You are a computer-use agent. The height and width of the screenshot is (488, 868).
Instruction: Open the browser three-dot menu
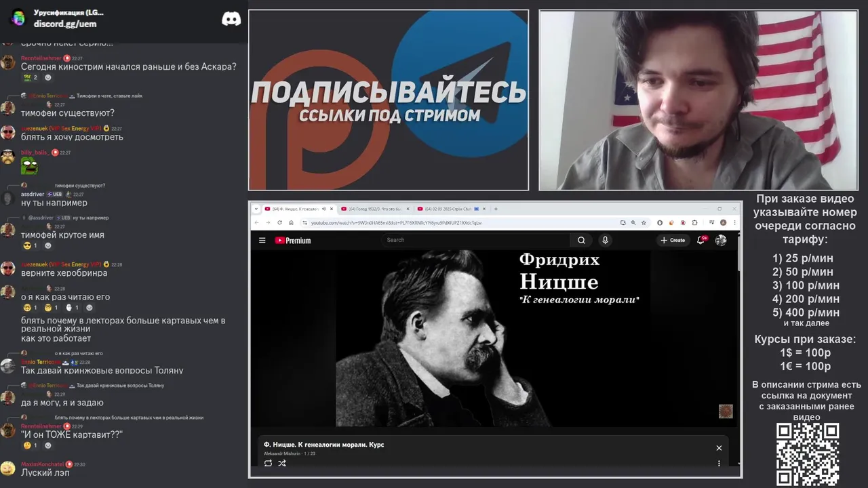pyautogui.click(x=734, y=222)
